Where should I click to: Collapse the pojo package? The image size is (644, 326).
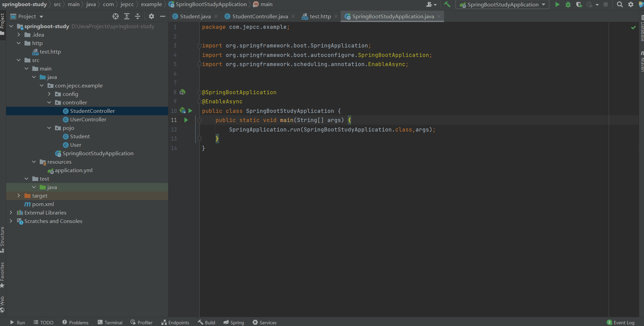point(49,128)
